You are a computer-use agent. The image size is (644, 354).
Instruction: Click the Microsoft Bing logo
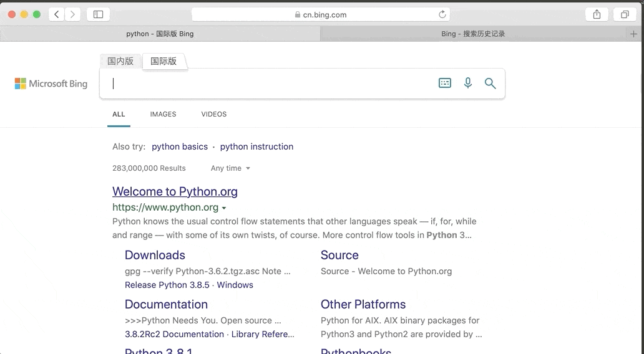point(51,84)
